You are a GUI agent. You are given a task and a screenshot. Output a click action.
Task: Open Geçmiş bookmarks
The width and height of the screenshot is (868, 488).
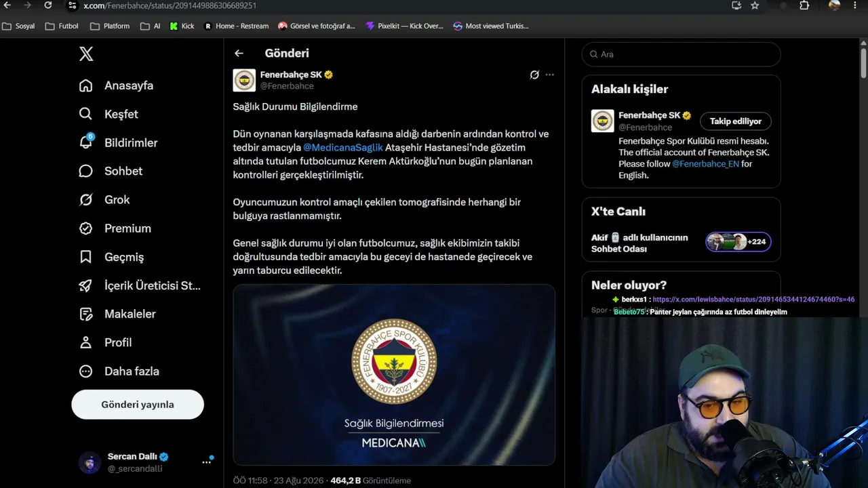pos(111,257)
